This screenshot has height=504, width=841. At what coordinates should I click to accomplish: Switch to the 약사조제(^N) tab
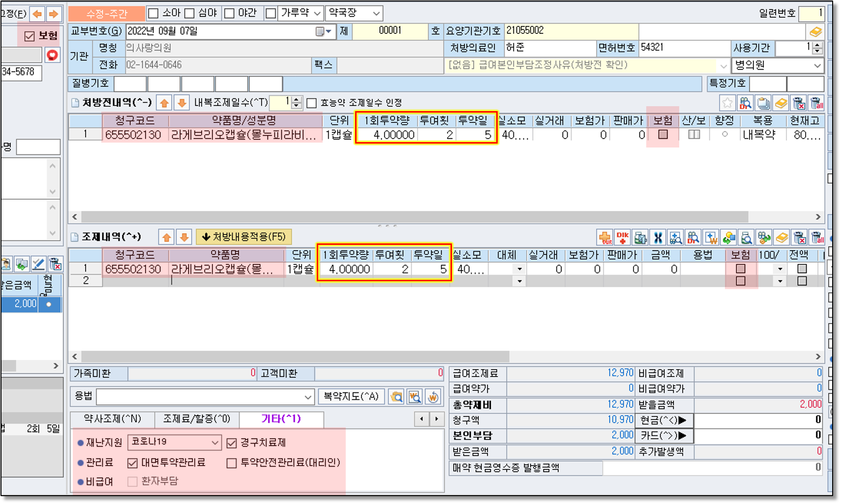pyautogui.click(x=112, y=419)
